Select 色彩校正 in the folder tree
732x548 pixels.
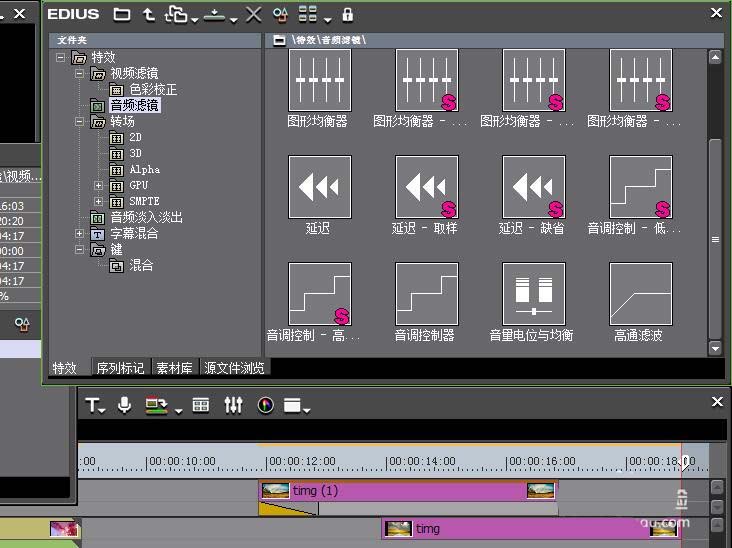click(x=153, y=89)
